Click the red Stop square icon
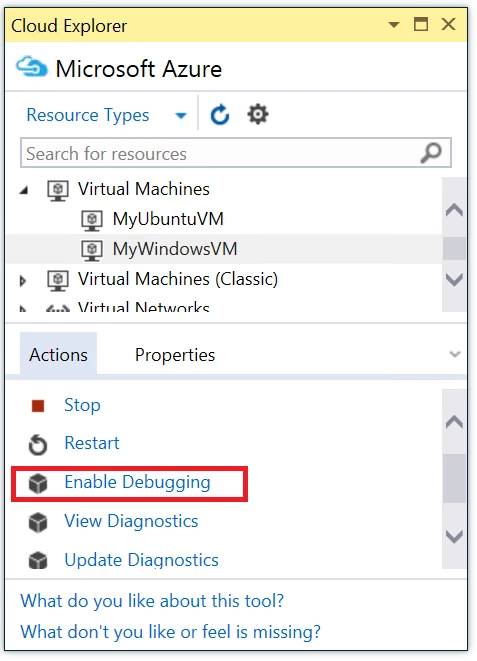The image size is (477, 661). 38,406
